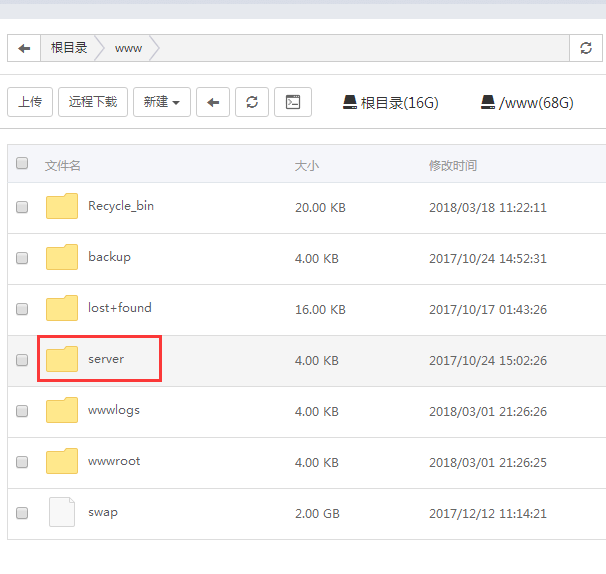The height and width of the screenshot is (574, 606).
Task: Check the Recycle_bin row checkbox
Action: pos(22,207)
